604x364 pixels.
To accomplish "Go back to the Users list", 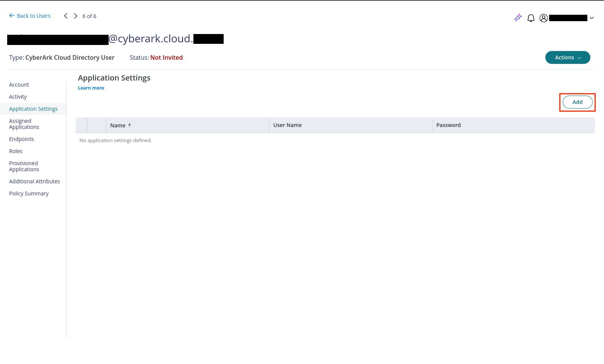I will pos(30,16).
